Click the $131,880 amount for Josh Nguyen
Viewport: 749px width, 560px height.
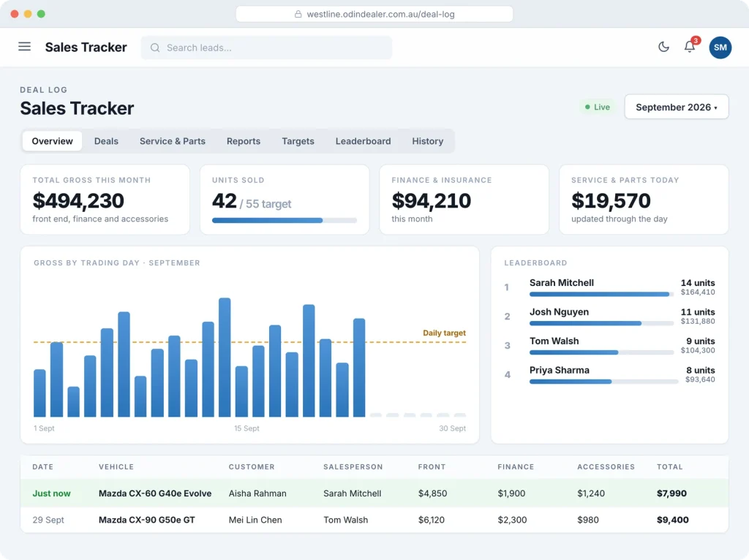click(697, 321)
